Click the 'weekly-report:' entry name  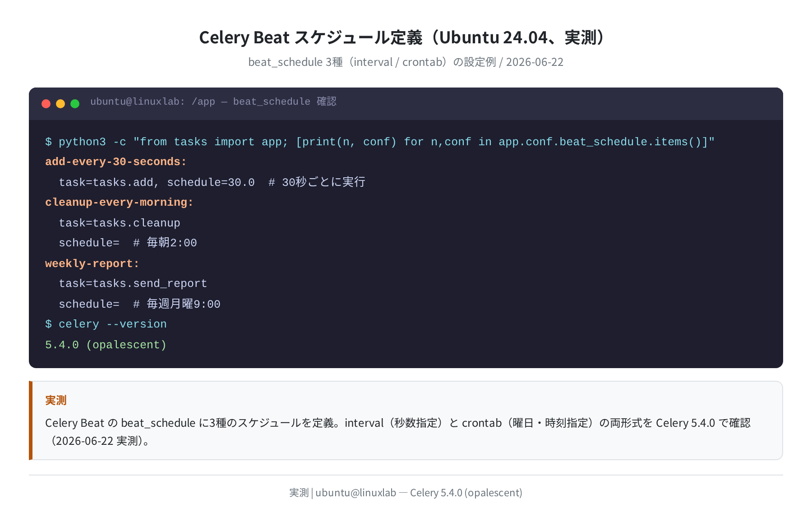click(x=92, y=263)
